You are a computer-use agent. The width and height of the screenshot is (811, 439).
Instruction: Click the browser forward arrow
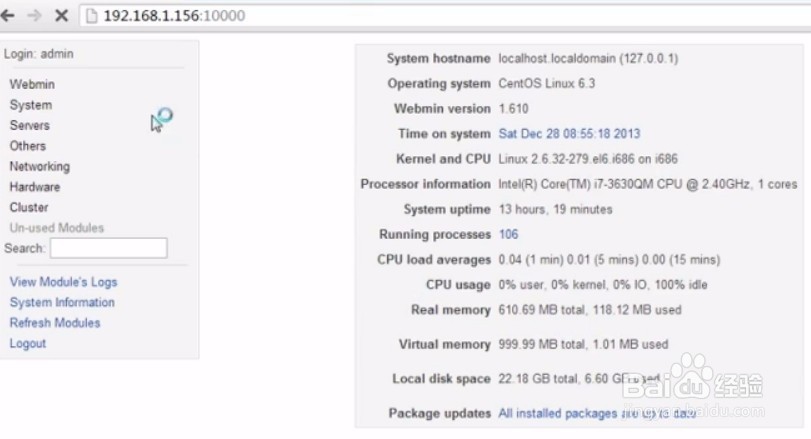(34, 15)
